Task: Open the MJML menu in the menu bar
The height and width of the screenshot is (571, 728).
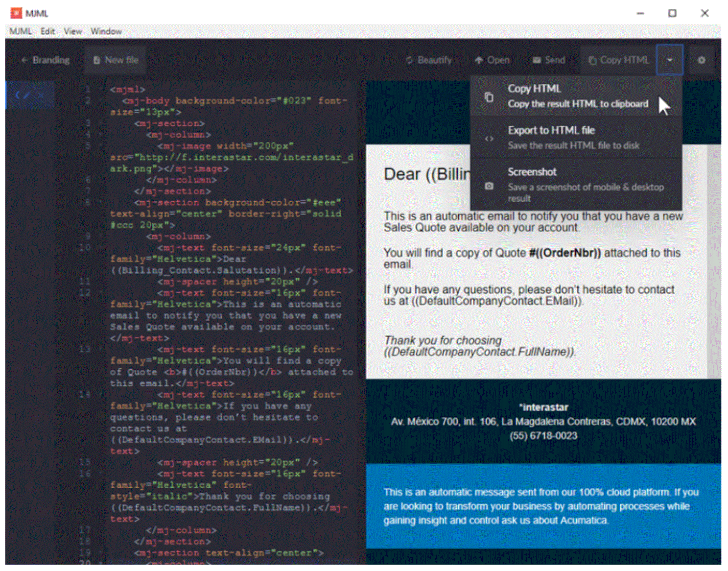Action: click(20, 31)
